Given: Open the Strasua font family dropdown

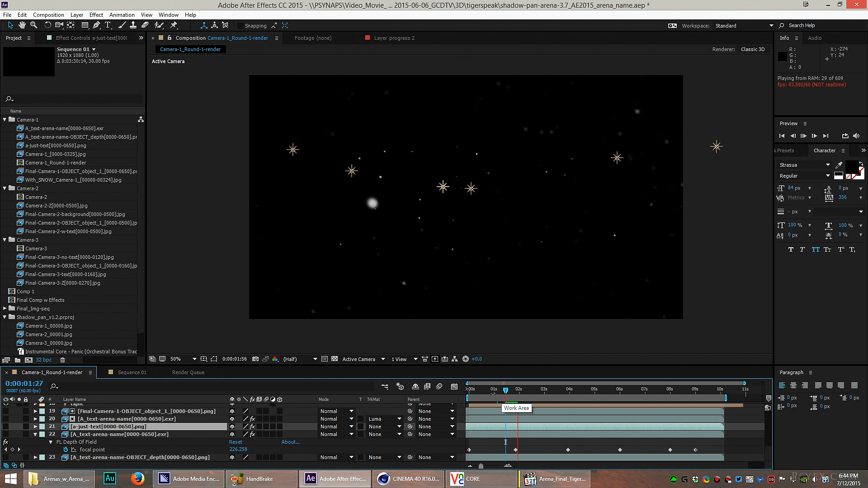Looking at the screenshot, I should [x=805, y=165].
